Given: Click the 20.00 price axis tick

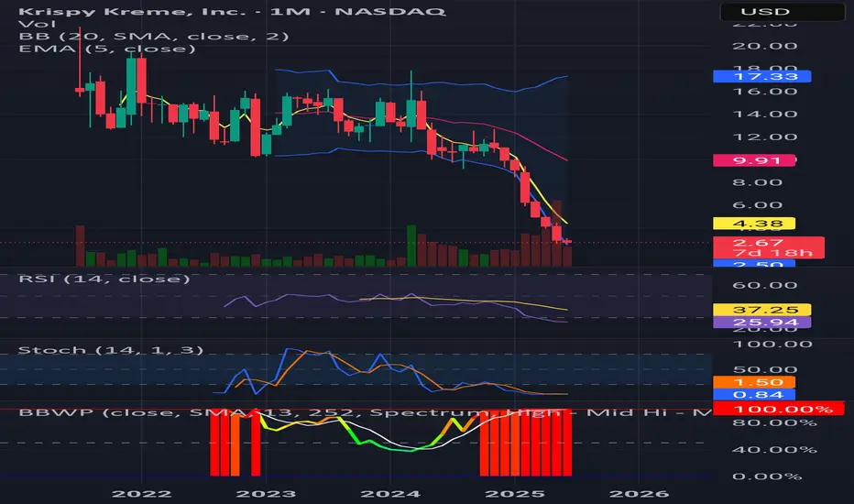Looking at the screenshot, I should tap(765, 46).
